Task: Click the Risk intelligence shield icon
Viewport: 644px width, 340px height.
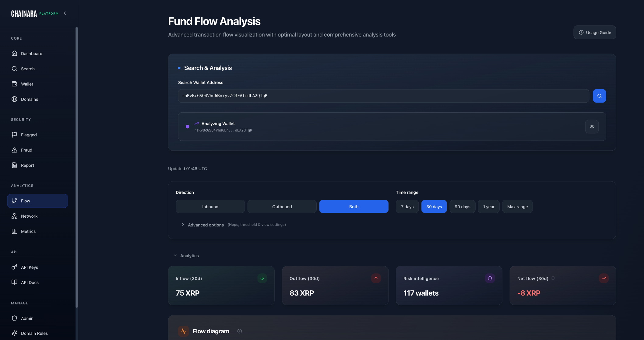Action: pos(490,279)
